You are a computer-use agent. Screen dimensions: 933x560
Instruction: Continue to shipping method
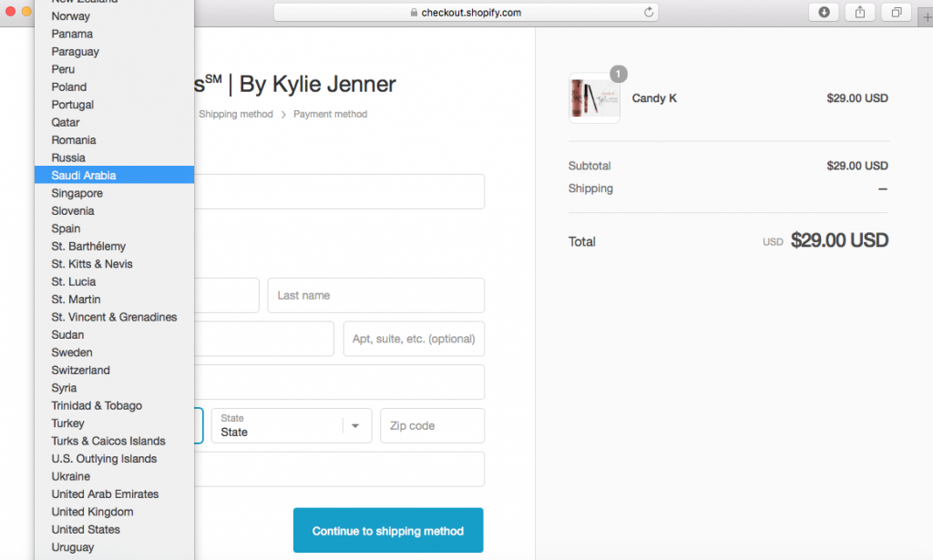[x=388, y=530]
